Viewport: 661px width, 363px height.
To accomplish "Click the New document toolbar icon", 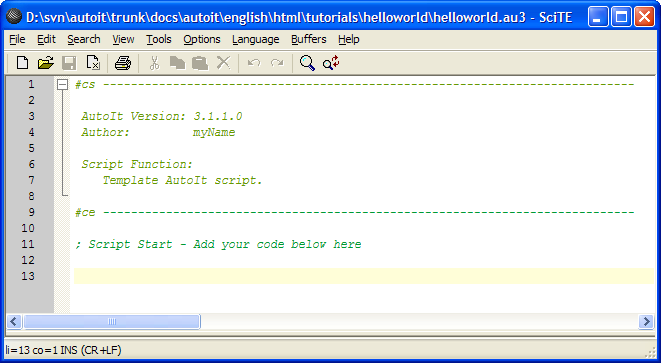I will click(x=22, y=63).
